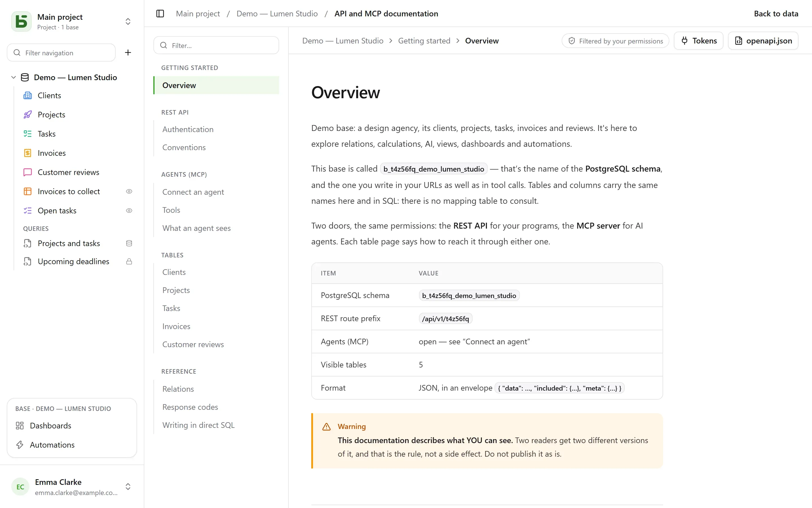Open the Main project switcher chevrons
The height and width of the screenshot is (508, 812).
(x=128, y=21)
